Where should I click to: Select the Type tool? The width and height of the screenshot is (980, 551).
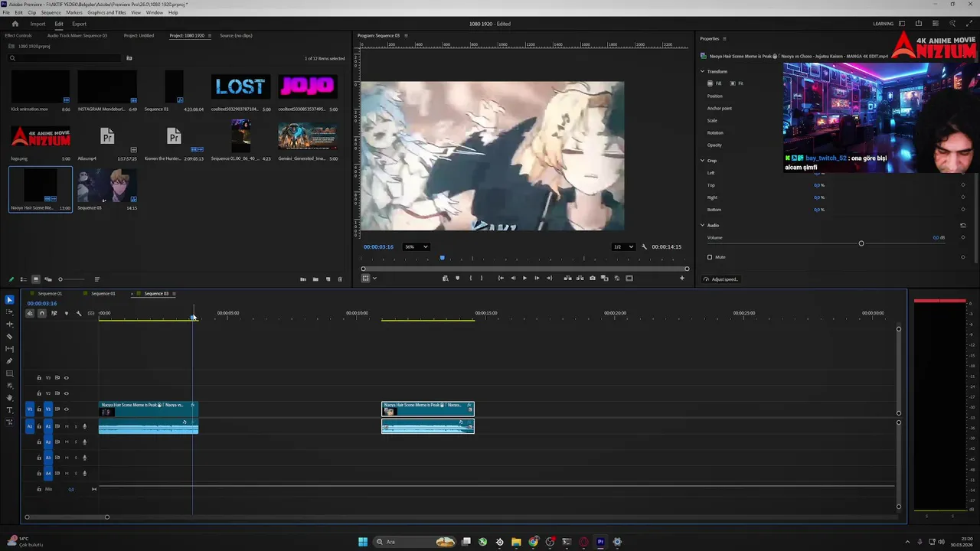(x=9, y=410)
